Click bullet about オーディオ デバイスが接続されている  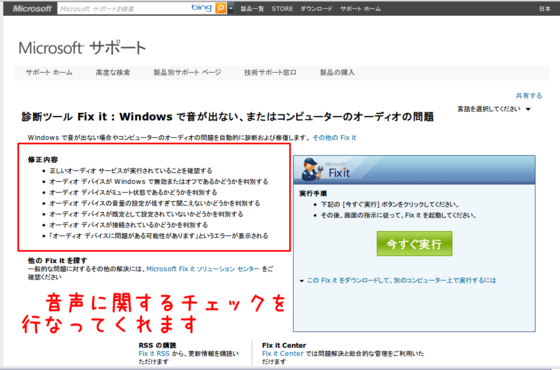coord(129,225)
